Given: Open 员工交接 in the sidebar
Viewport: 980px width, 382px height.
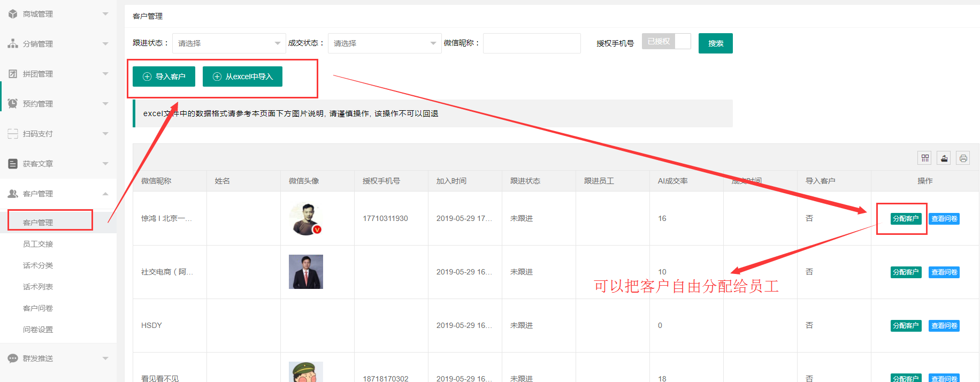Looking at the screenshot, I should click(x=38, y=244).
